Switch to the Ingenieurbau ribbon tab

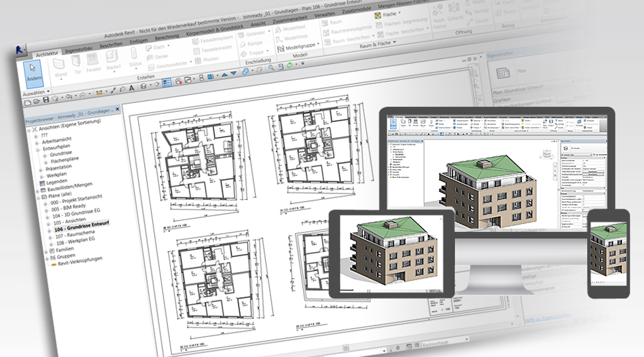[x=80, y=48]
